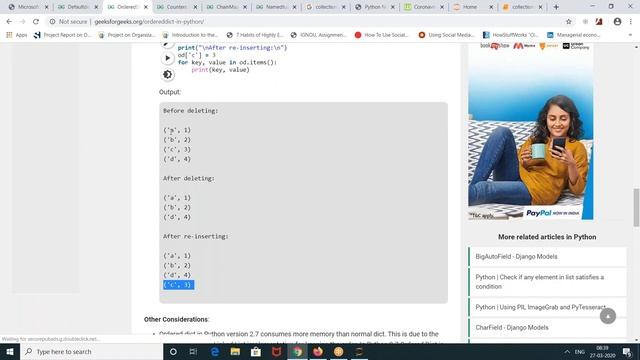Open the HowStuffWorks bookmark

pyautogui.click(x=511, y=35)
